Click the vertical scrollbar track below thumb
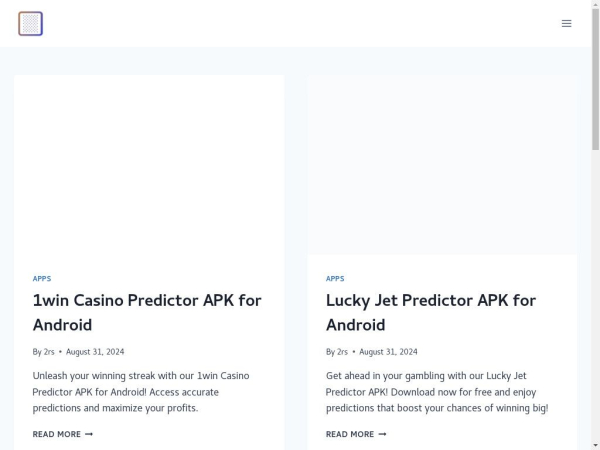Viewport: 600px width, 450px height. click(596, 295)
